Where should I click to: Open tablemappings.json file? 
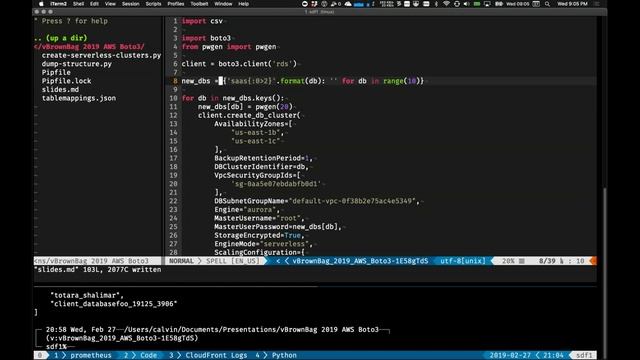79,98
